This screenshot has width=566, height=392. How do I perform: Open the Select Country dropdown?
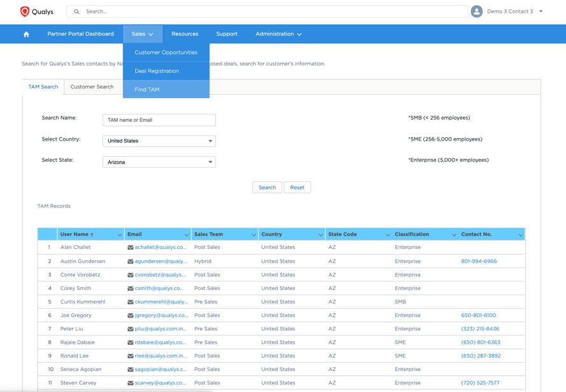(159, 141)
